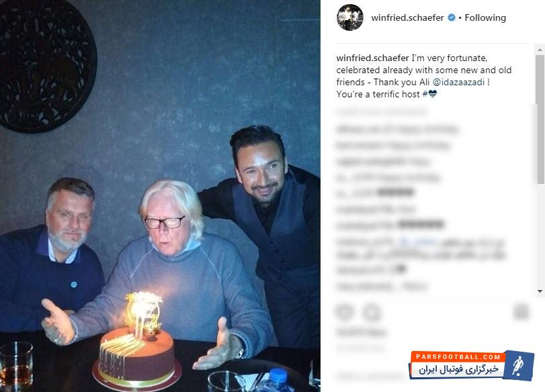Toggle the Following status button

[x=485, y=17]
